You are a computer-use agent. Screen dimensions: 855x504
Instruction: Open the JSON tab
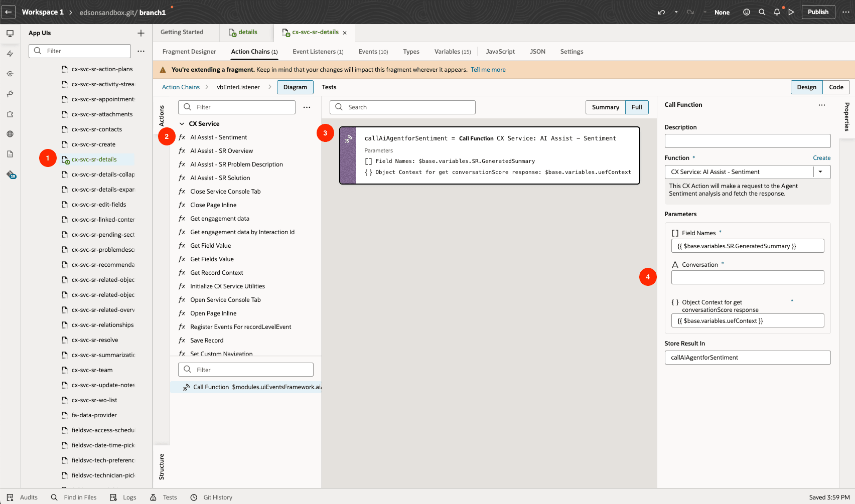point(537,52)
